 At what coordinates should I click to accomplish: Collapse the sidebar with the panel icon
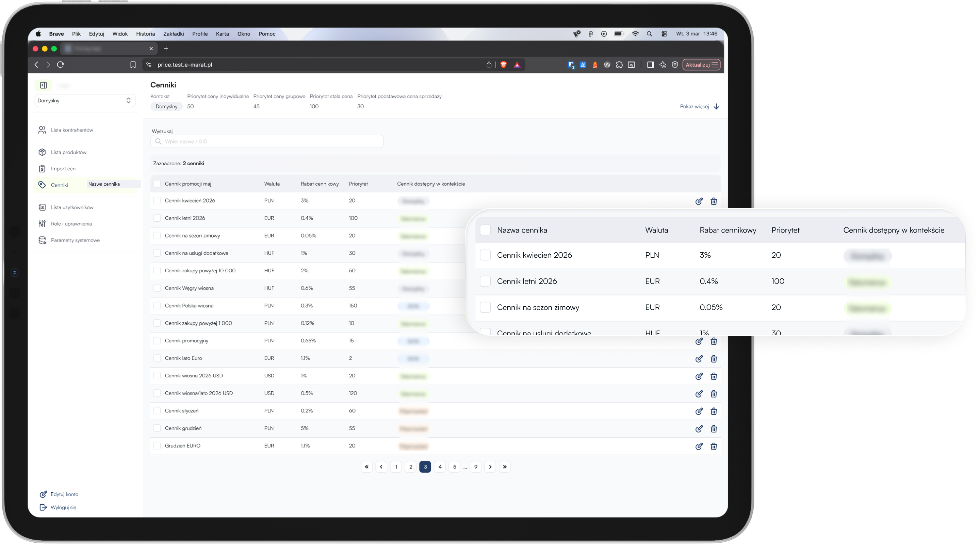[x=43, y=85]
